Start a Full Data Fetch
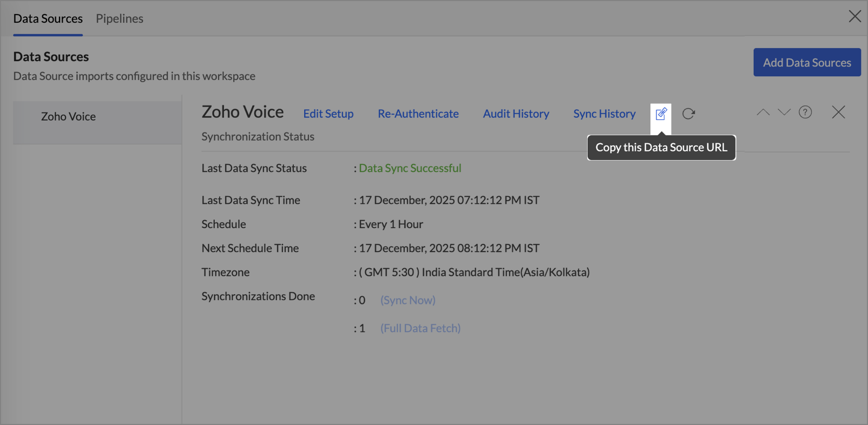868x425 pixels. 420,328
